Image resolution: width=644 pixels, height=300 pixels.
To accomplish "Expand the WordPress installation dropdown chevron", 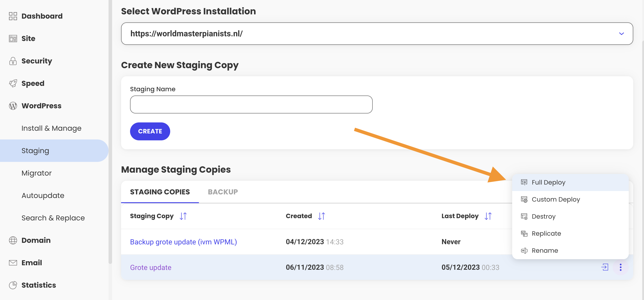I will pyautogui.click(x=622, y=34).
